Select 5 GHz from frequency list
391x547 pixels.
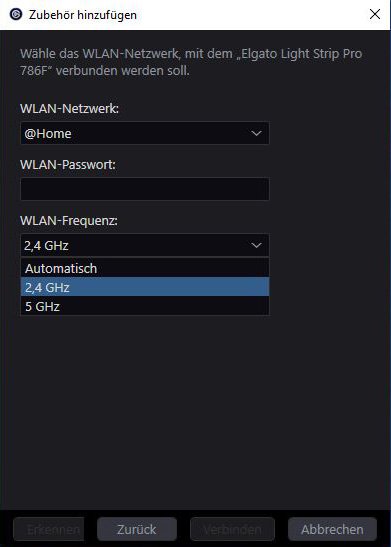pyautogui.click(x=145, y=306)
